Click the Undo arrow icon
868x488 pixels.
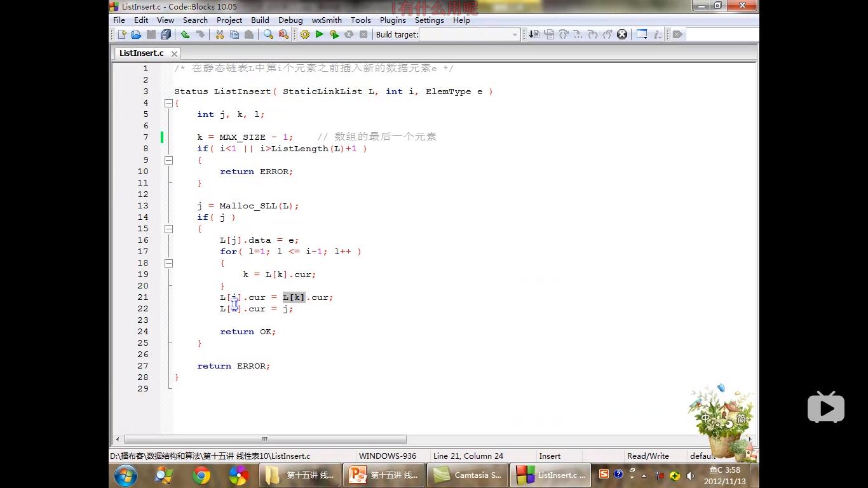pos(185,34)
